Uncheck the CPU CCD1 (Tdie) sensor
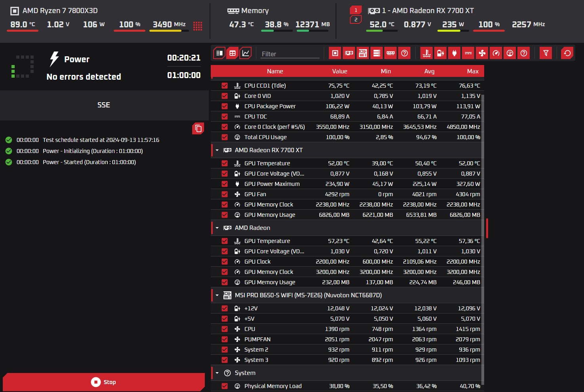Screen dimensions: 584x392 [225, 86]
